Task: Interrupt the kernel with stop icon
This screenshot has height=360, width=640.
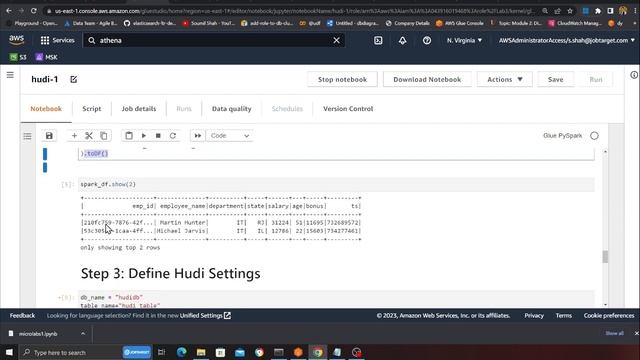Action: (158, 136)
